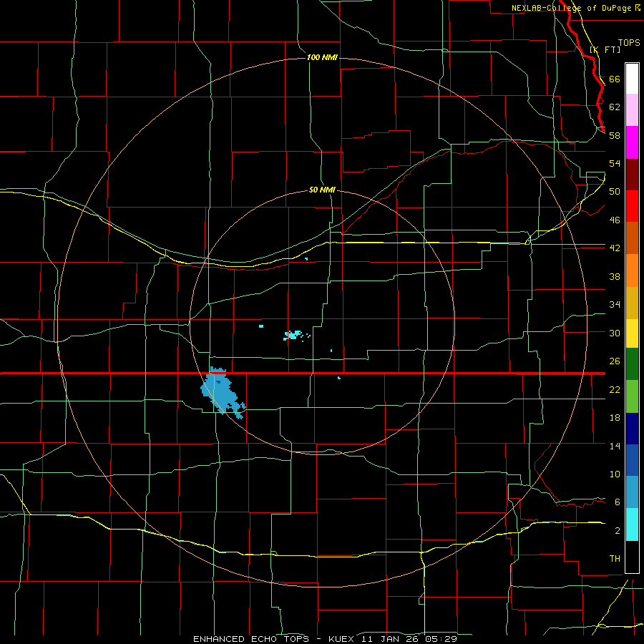The width and height of the screenshot is (644, 644).
Task: Click the "14" legend value
Action: click(615, 446)
